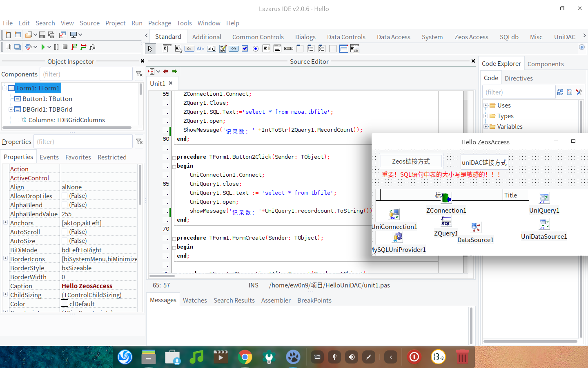This screenshot has width=588, height=368.
Task: Refresh the Code Explorer
Action: tap(560, 92)
